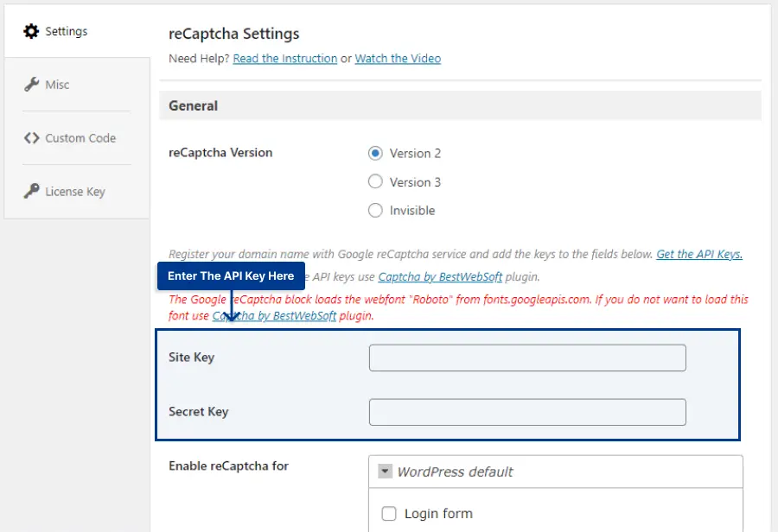Click the WordPress default text
Image resolution: width=778 pixels, height=532 pixels.
455,472
